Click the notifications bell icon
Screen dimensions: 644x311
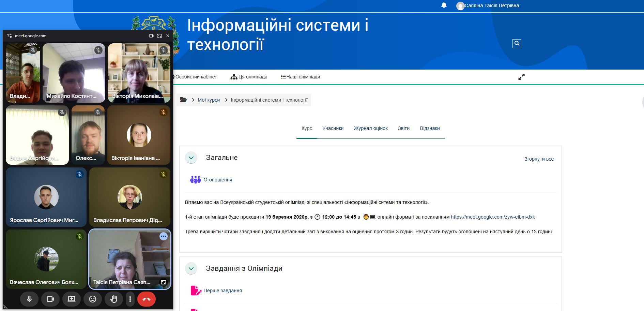tap(444, 5)
